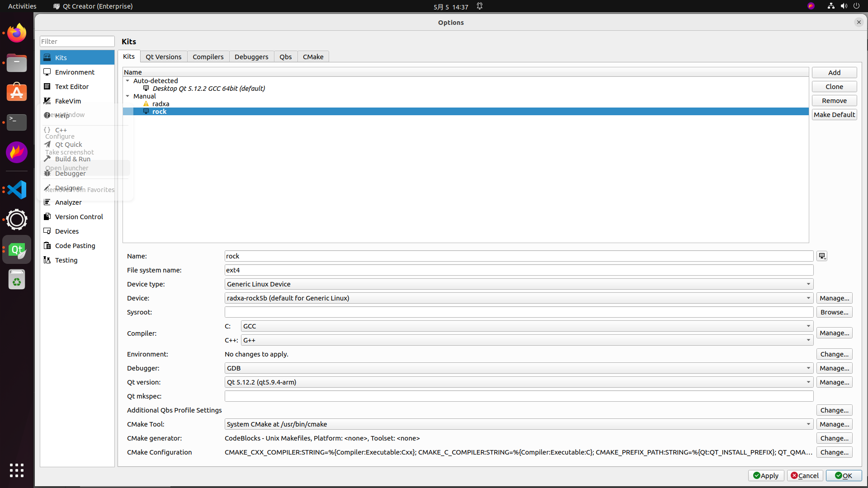The width and height of the screenshot is (868, 488).
Task: Click in the Qt mkspec input field
Action: tap(519, 396)
